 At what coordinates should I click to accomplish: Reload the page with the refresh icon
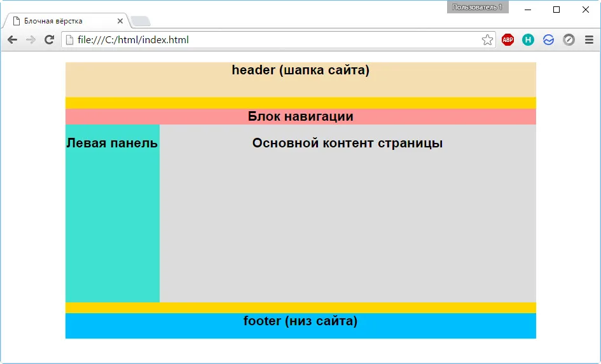[x=49, y=40]
